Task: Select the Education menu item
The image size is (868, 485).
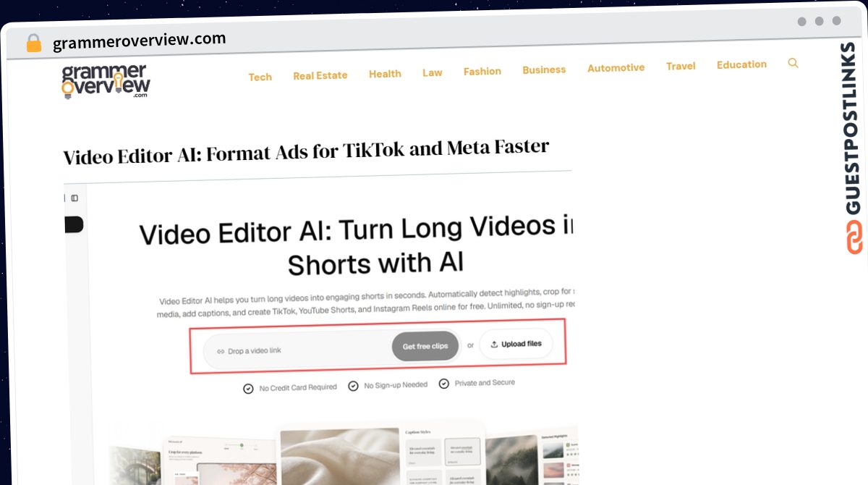Action: (x=741, y=64)
